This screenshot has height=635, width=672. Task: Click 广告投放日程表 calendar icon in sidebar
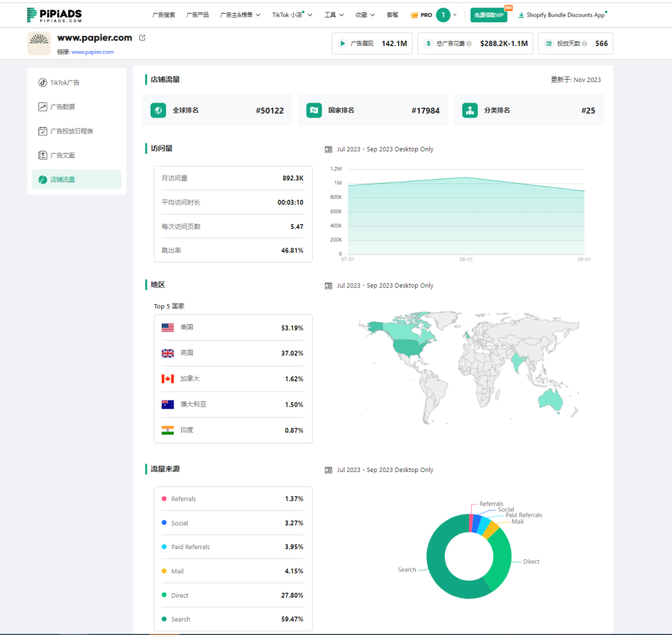pos(42,131)
